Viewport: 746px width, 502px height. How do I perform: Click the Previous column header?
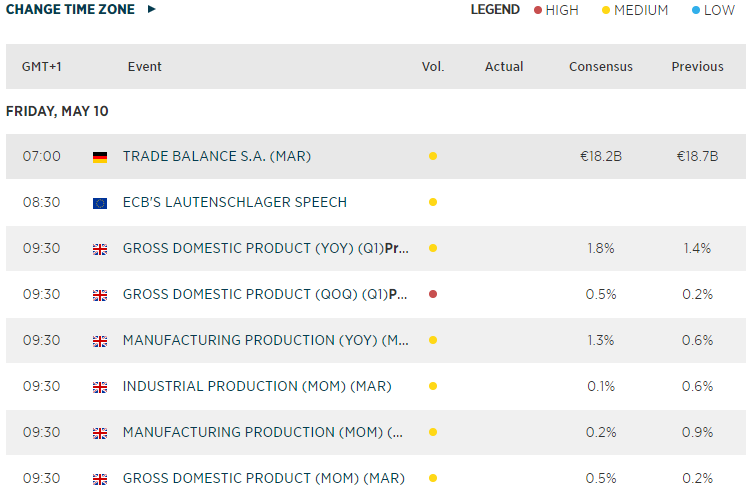697,67
